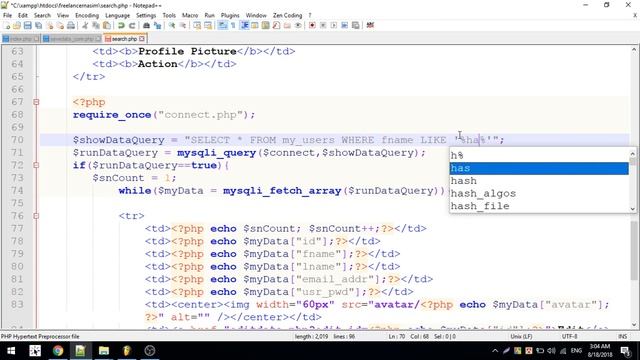Collapse the if block at line 72
Screen dimensions: 640x360
(x=36, y=165)
